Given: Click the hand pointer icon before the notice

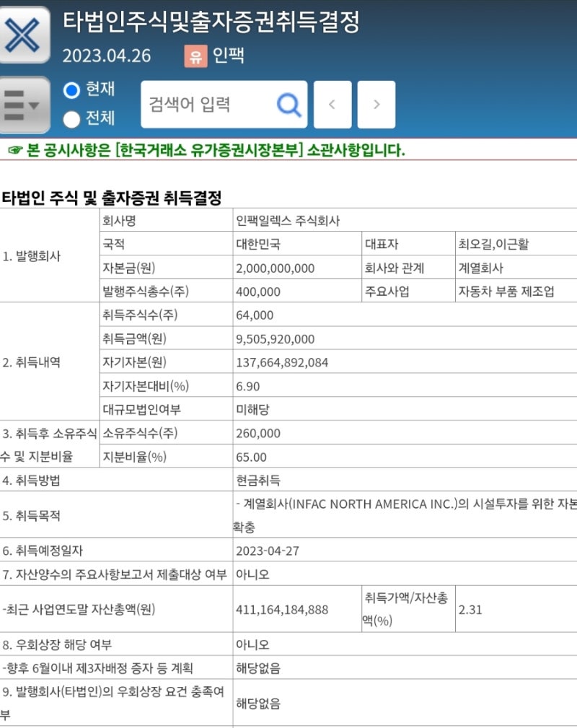Looking at the screenshot, I should (12, 149).
